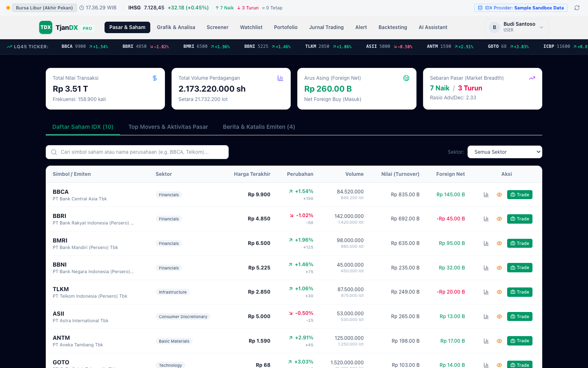This screenshot has width=588, height=368.
Task: Click the stock symbol search field
Action: pyautogui.click(x=137, y=152)
